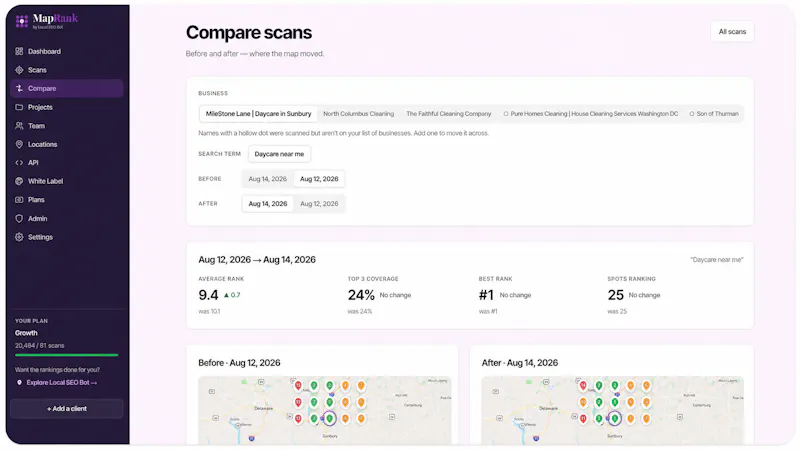Click the Compare arrows icon
800x450 pixels.
[x=19, y=88]
